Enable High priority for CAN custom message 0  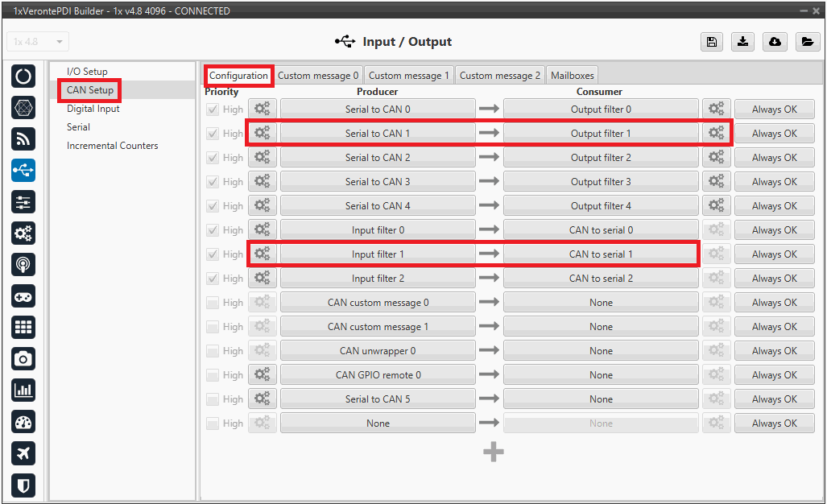coord(213,303)
